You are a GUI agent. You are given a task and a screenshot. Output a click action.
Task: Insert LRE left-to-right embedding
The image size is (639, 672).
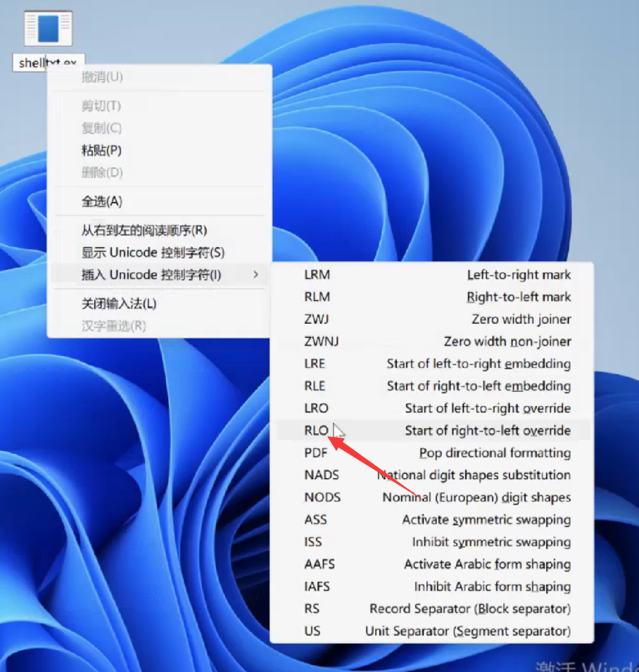pyautogui.click(x=433, y=364)
